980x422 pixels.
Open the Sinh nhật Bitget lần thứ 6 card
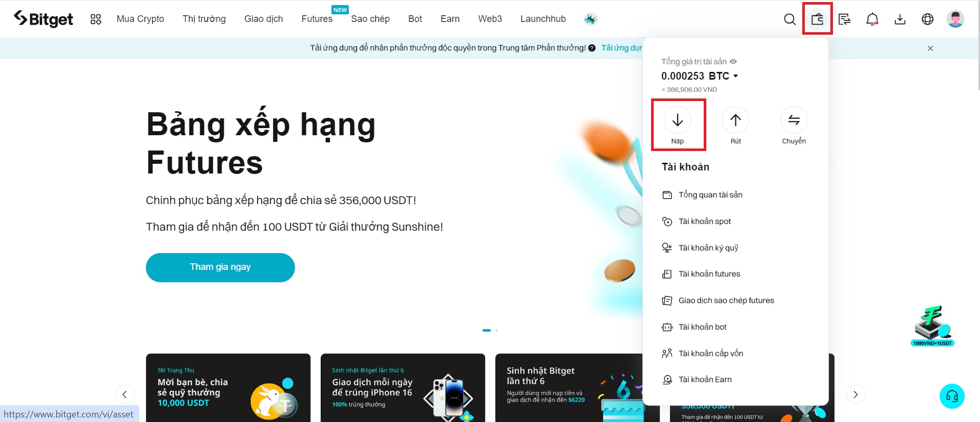pyautogui.click(x=569, y=388)
